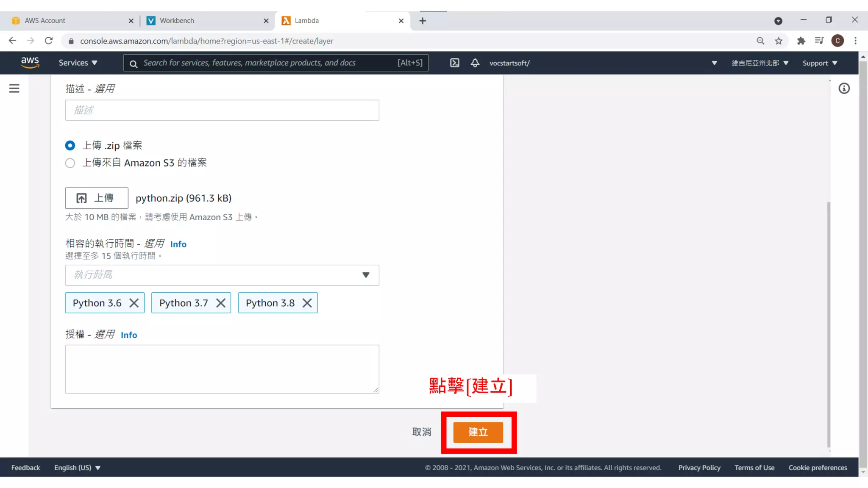The image size is (868, 488).
Task: Open the Services dropdown menu
Action: click(78, 63)
